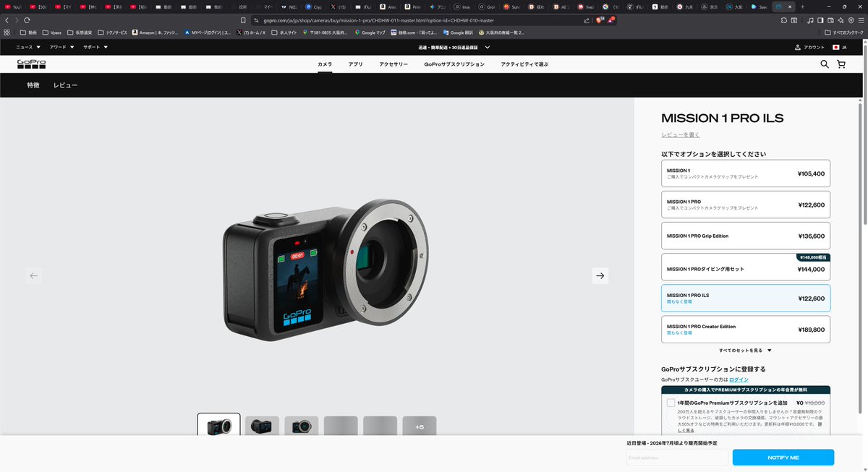Expand the 迅速・簡単配送 promo banner chevron
The height and width of the screenshot is (472, 868).
(488, 47)
